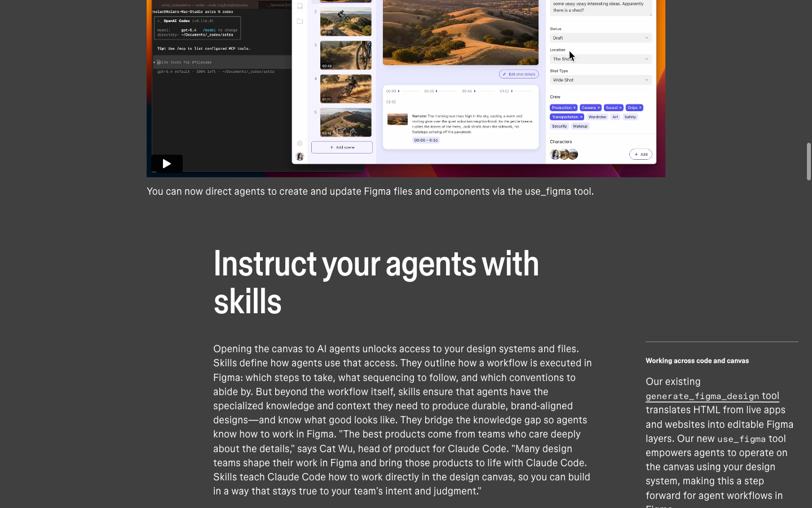812x508 pixels.
Task: Select scene 2 thumbnail marked 00:35
Action: [346, 21]
